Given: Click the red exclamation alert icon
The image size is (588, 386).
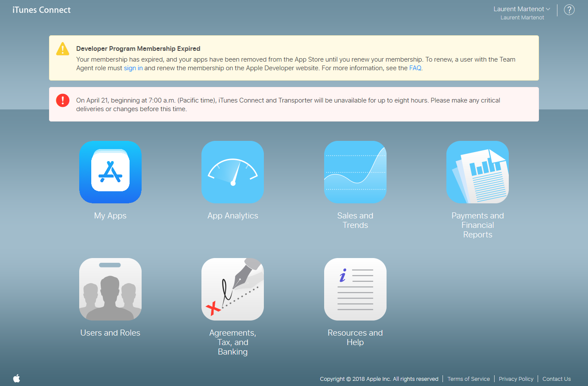Looking at the screenshot, I should [x=63, y=100].
